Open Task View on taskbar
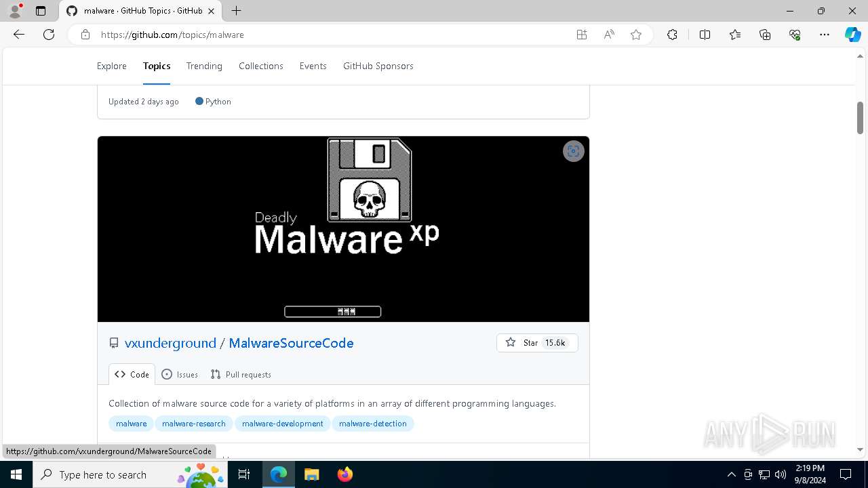 pos(245,474)
